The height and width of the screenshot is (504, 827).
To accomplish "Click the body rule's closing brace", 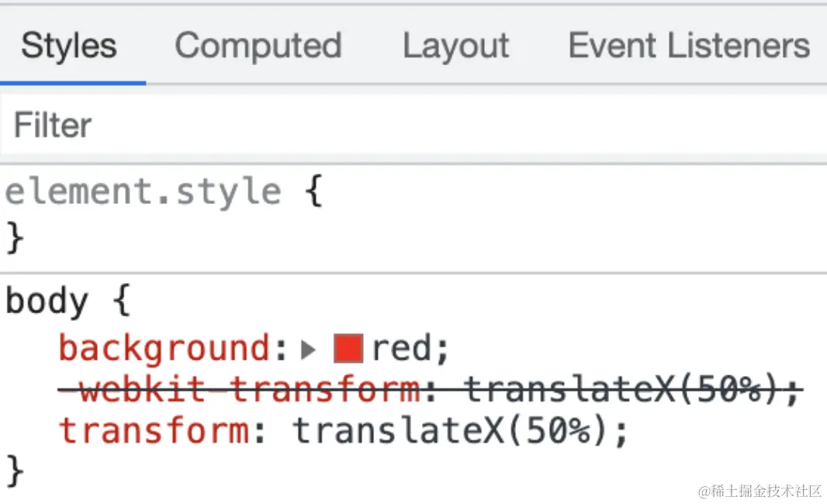I will (15, 471).
